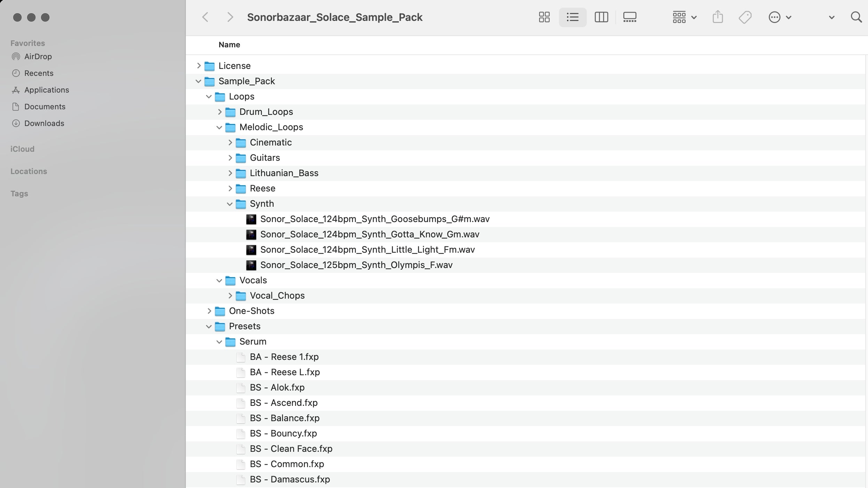
Task: Open Downloads in the sidebar
Action: pos(44,123)
